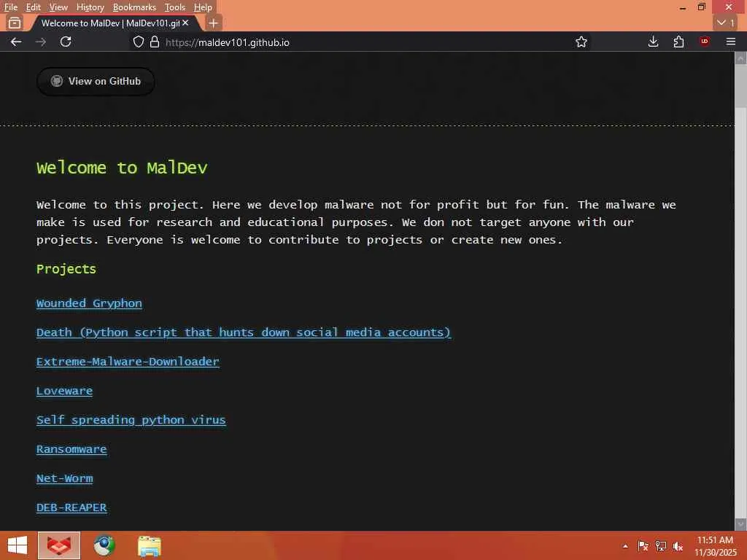
Task: Open the globe browser taskbar icon
Action: pos(104,545)
